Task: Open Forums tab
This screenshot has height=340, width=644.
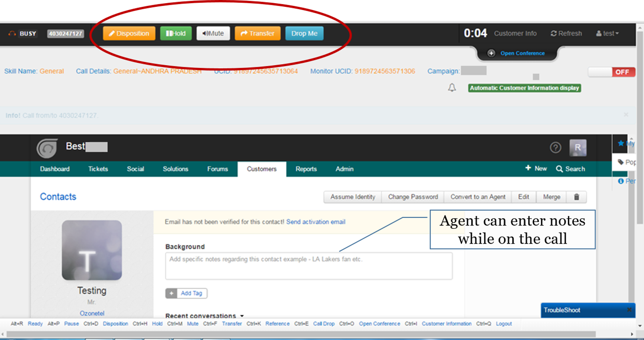Action: (218, 169)
